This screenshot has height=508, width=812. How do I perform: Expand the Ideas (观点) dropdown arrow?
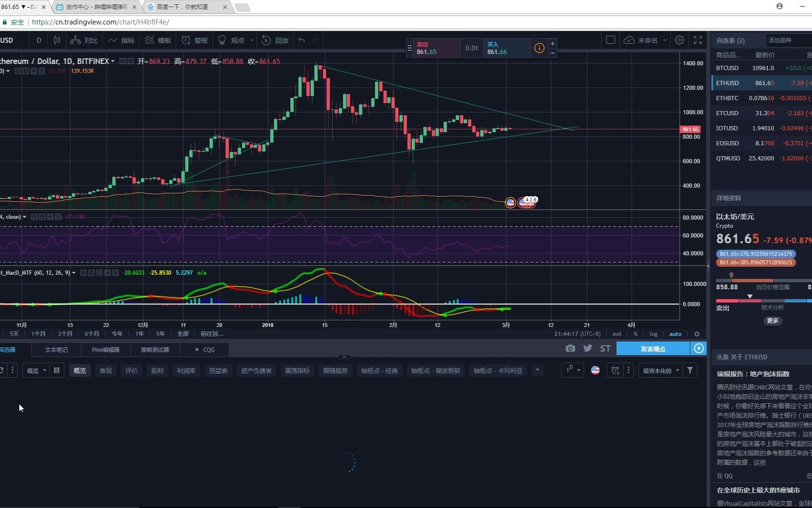coord(252,40)
